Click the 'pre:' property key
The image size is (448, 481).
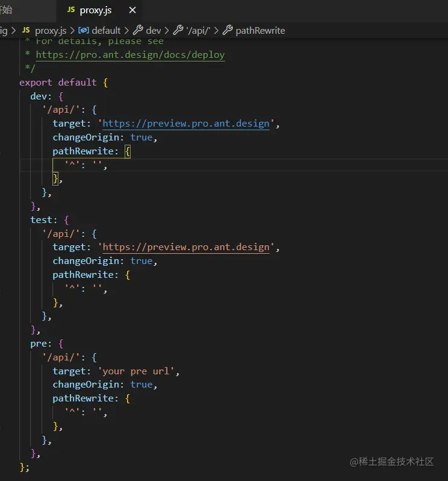tap(41, 344)
